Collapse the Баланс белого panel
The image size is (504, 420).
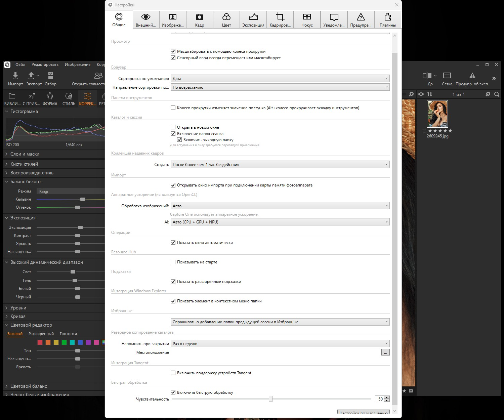[7, 181]
